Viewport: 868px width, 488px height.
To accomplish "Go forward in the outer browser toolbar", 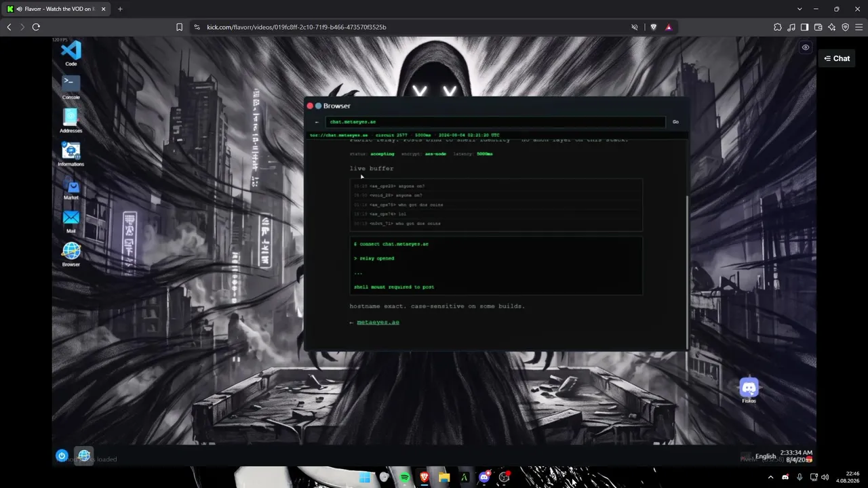I will click(22, 27).
